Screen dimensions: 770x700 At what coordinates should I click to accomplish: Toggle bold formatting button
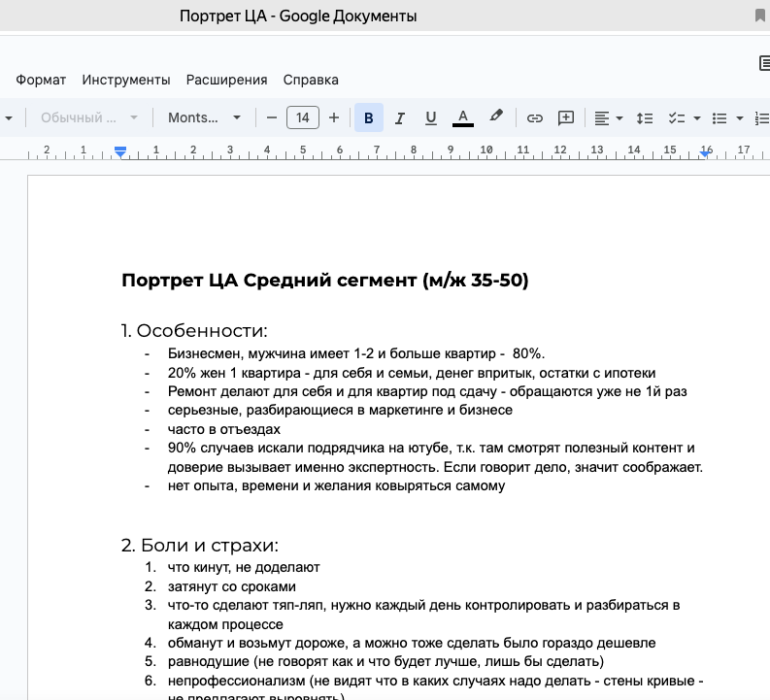[368, 117]
